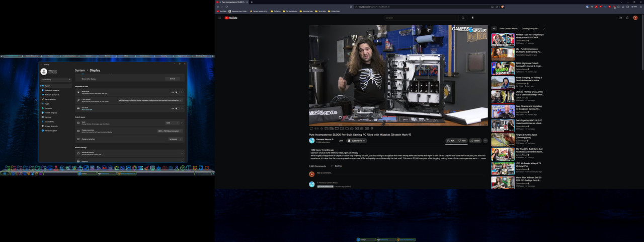The width and height of the screenshot is (644, 242).
Task: Open Accounts in Settings sidebar
Action: point(56,108)
